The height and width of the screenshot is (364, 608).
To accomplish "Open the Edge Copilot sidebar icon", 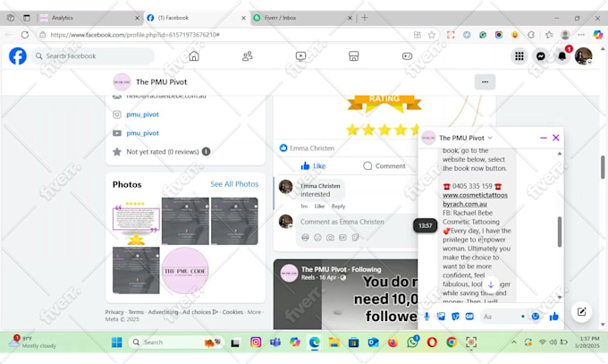I will click(x=597, y=35).
